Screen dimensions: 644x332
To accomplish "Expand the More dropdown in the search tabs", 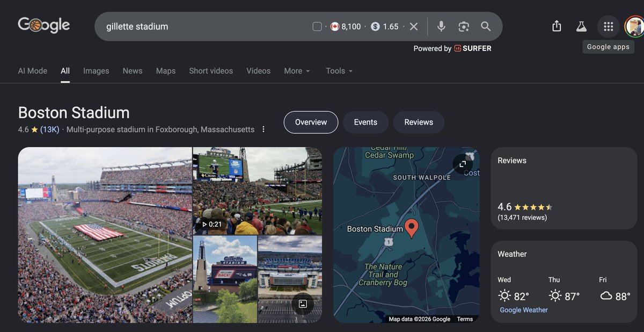I will coord(297,71).
